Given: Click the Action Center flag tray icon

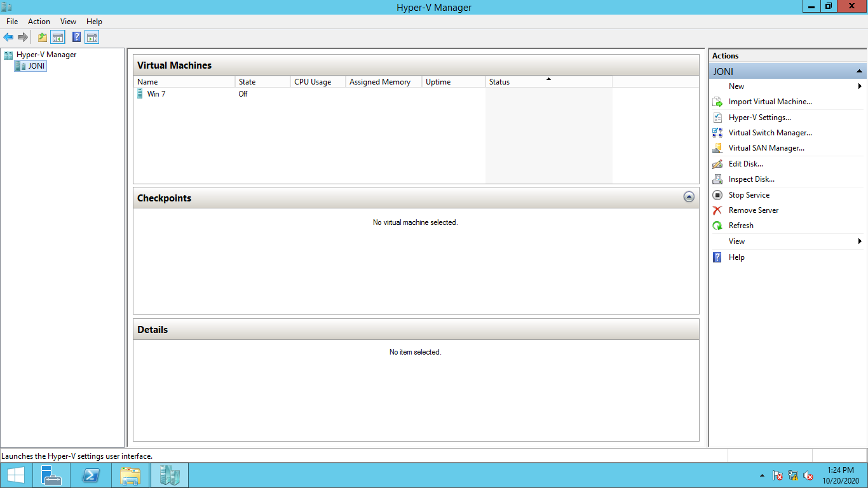Looking at the screenshot, I should pyautogui.click(x=777, y=475).
